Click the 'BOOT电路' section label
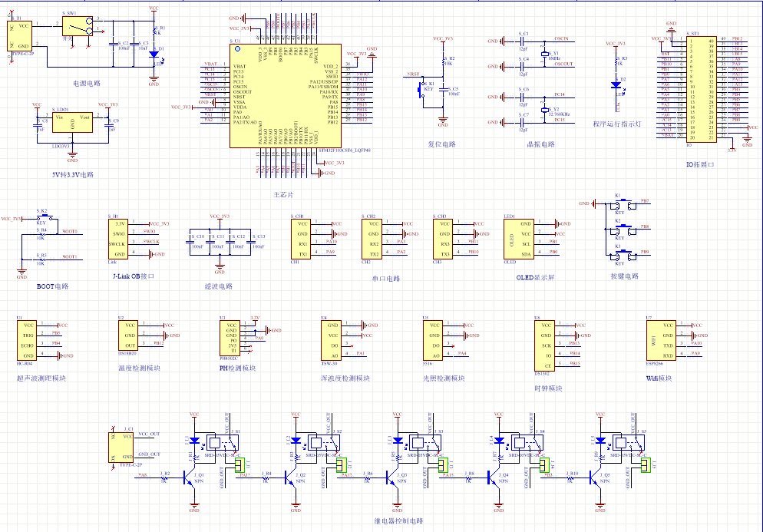 click(52, 286)
